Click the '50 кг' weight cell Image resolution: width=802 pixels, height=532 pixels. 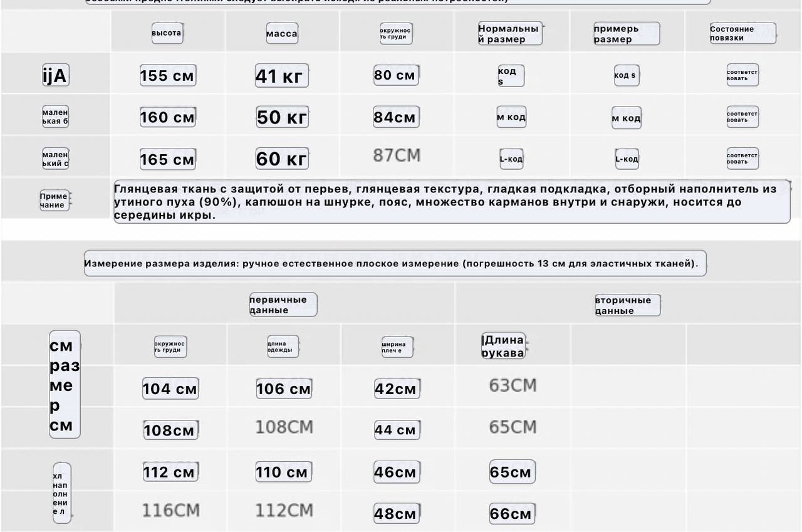coord(283,117)
